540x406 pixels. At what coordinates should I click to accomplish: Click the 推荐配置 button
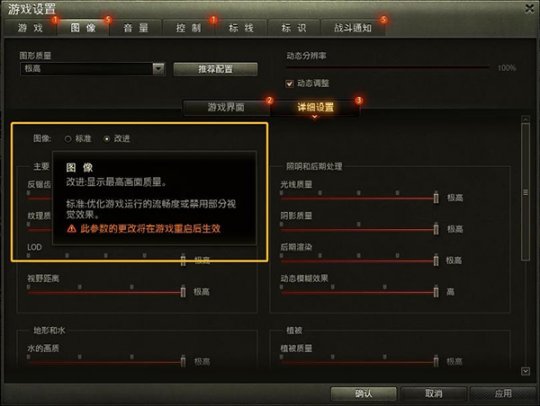point(215,69)
